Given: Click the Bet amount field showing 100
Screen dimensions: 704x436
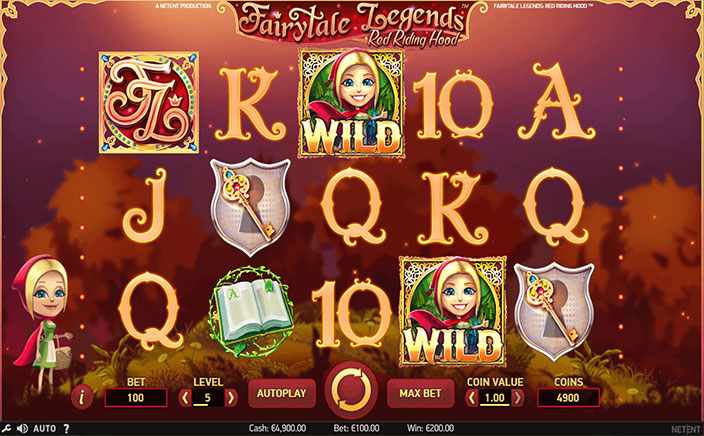Looking at the screenshot, I should click(x=136, y=397).
